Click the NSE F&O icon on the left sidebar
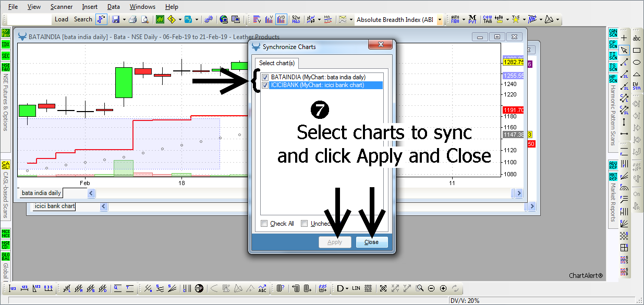This screenshot has width=644, height=305. click(x=6, y=67)
